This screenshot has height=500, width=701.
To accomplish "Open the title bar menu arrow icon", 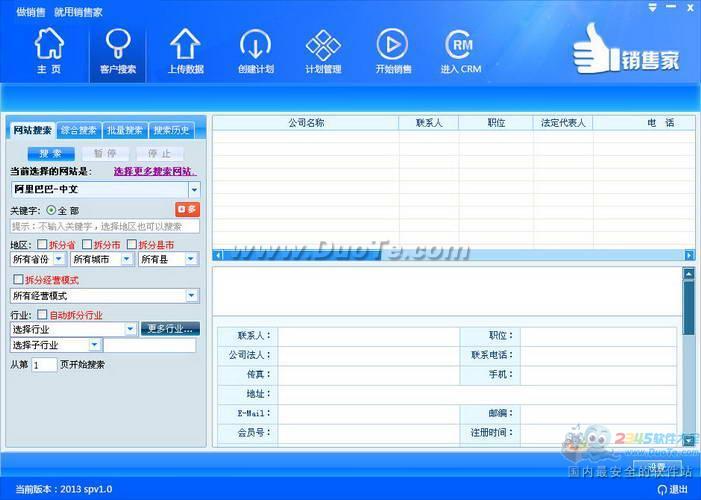I will tap(652, 8).
